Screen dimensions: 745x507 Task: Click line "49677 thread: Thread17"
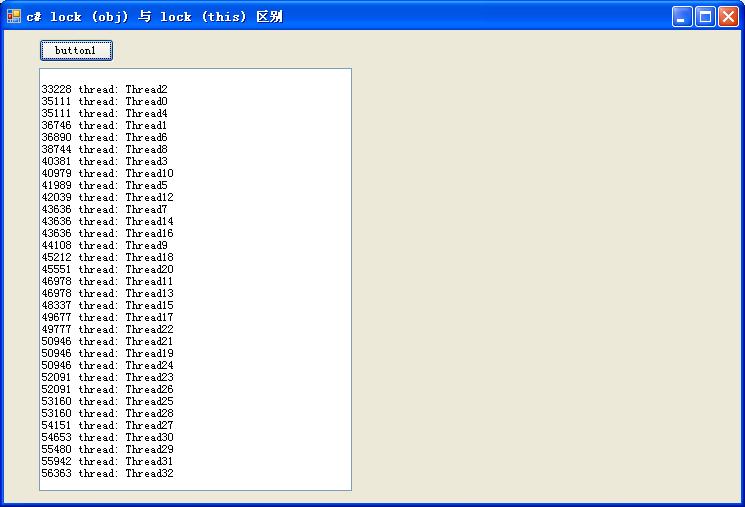107,317
